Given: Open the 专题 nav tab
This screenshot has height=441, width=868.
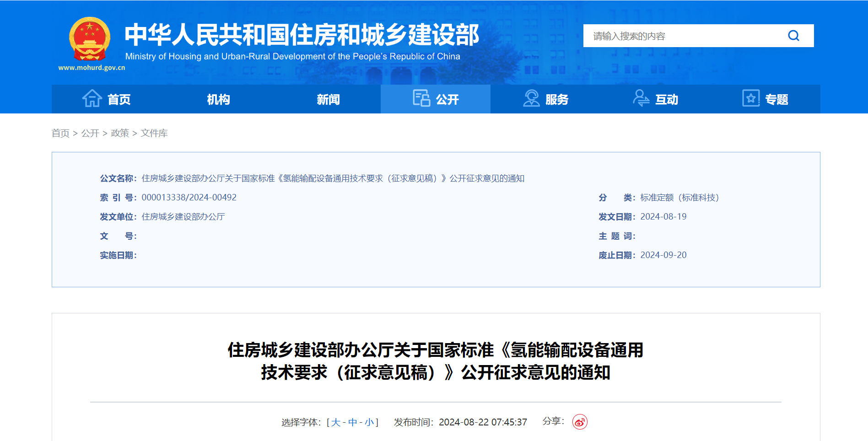Looking at the screenshot, I should click(765, 99).
